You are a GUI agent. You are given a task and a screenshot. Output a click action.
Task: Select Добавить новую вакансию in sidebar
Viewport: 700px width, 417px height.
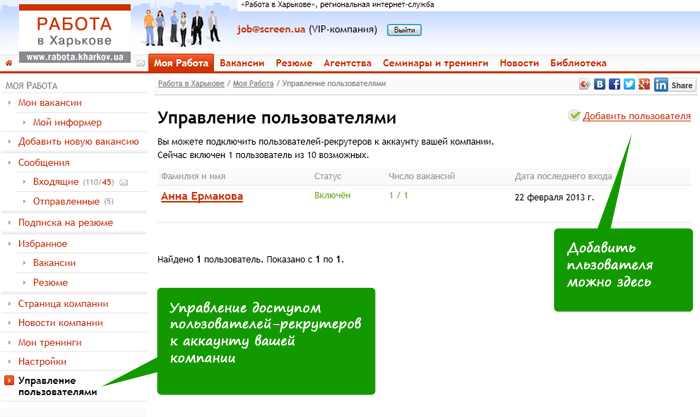point(78,142)
